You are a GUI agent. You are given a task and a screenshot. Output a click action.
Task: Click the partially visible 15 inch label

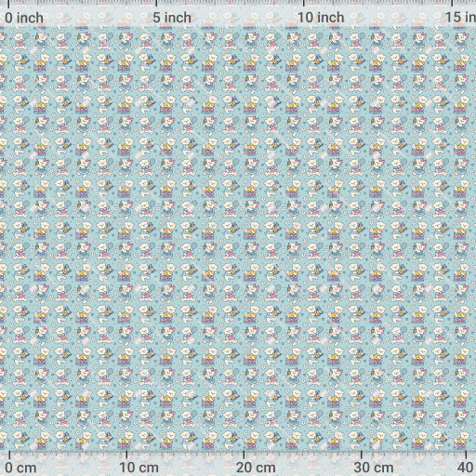460,18
